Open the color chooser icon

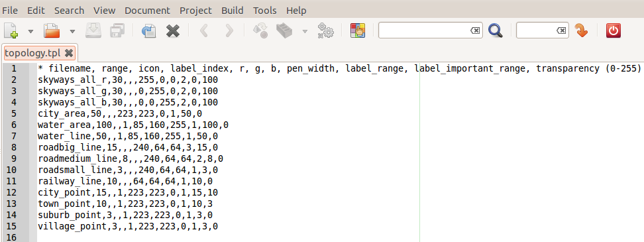coord(358,30)
